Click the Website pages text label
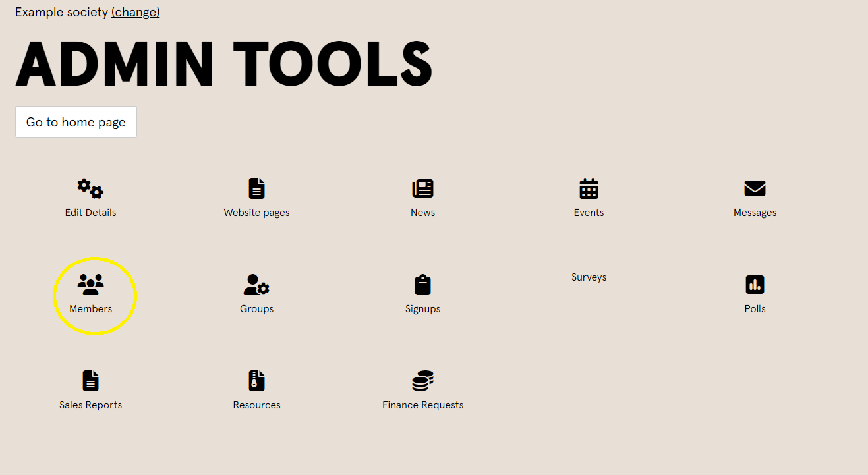This screenshot has height=475, width=868. click(x=256, y=213)
